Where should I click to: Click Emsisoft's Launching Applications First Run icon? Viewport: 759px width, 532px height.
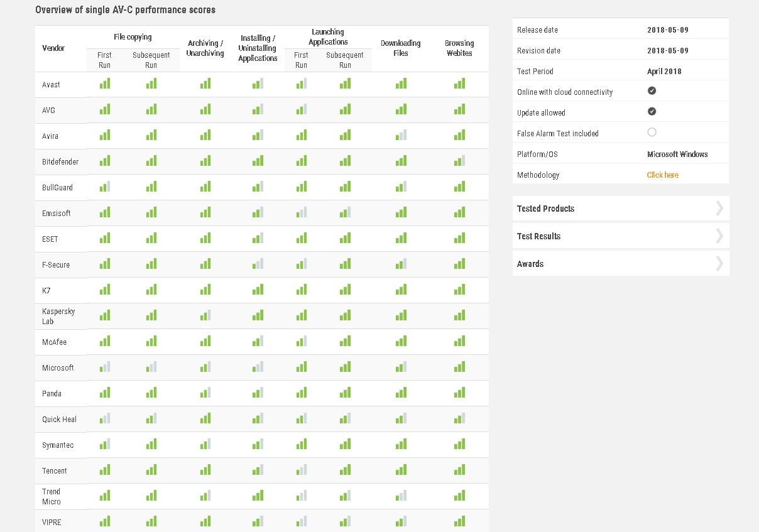point(301,212)
